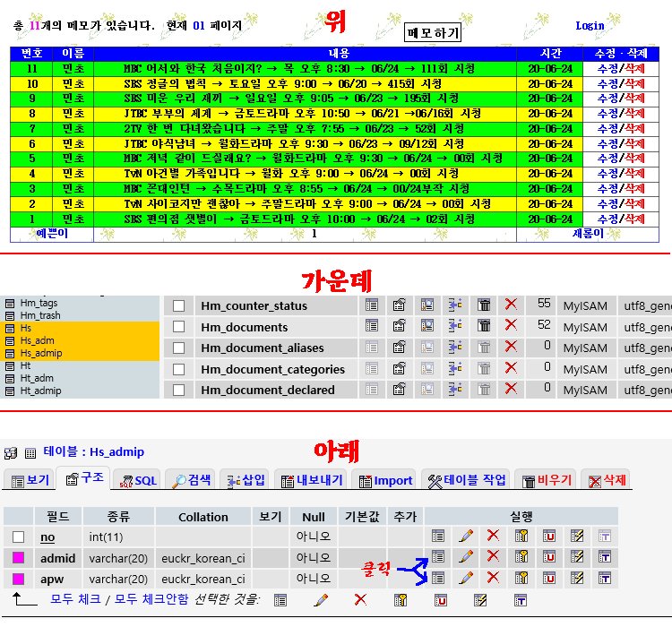Click Insert icon for Hm_document_categories
Screen dimensions: 672x627
(455, 368)
